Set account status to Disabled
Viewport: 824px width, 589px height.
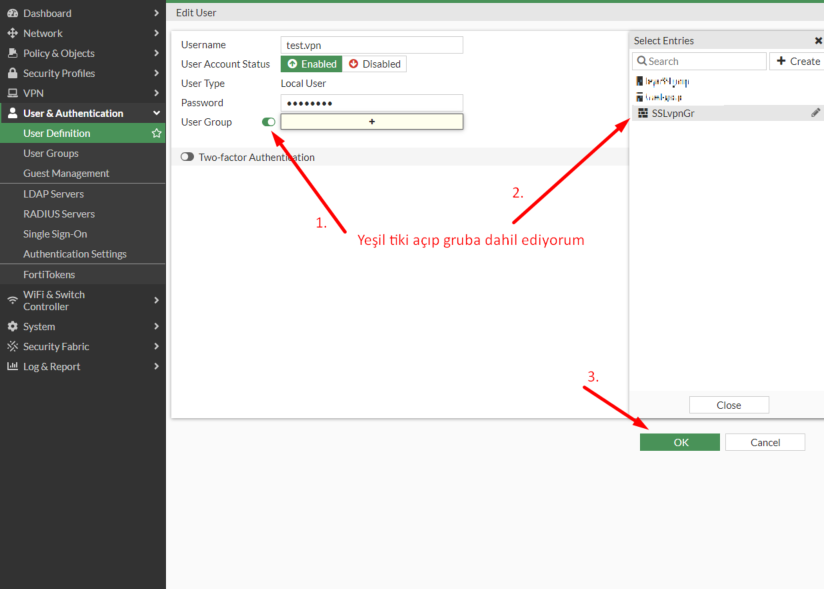(x=374, y=64)
